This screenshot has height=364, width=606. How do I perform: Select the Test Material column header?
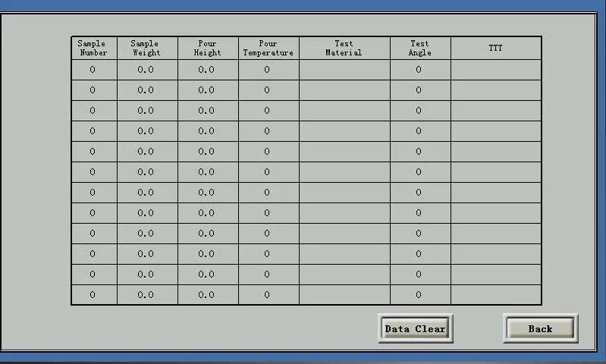coord(344,49)
